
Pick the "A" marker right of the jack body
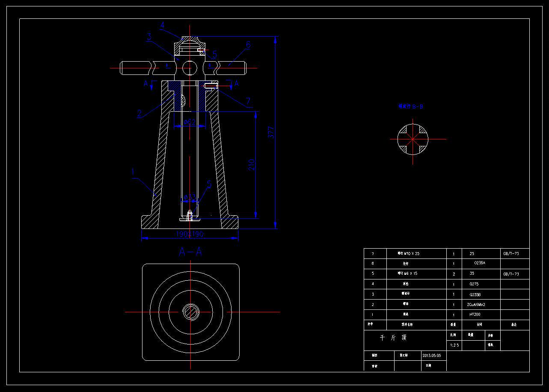pos(236,84)
